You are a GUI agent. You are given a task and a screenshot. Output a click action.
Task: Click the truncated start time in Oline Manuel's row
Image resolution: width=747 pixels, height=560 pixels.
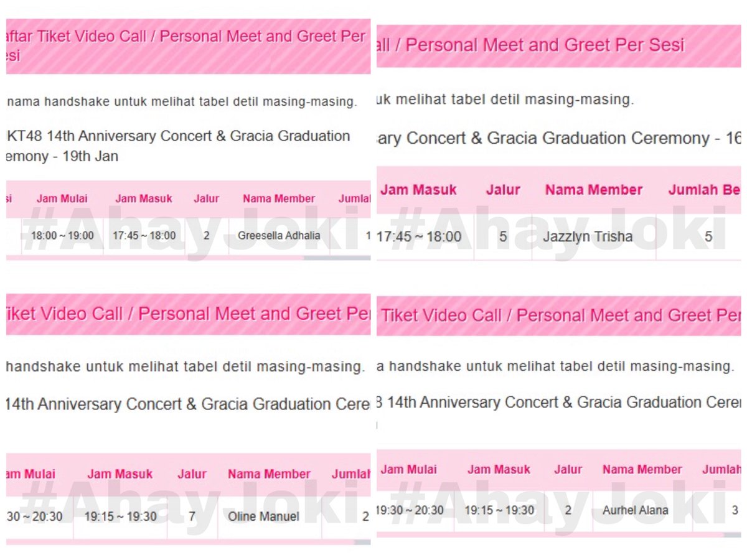coord(34,516)
